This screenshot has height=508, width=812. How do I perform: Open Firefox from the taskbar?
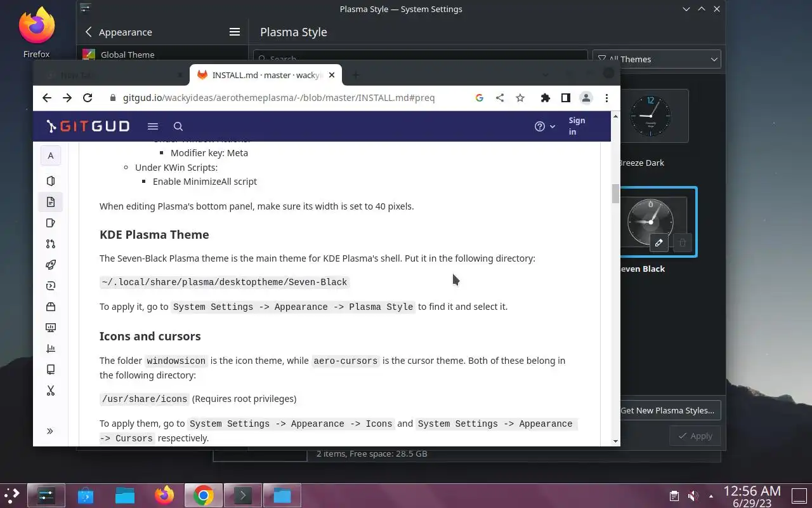tap(164, 495)
